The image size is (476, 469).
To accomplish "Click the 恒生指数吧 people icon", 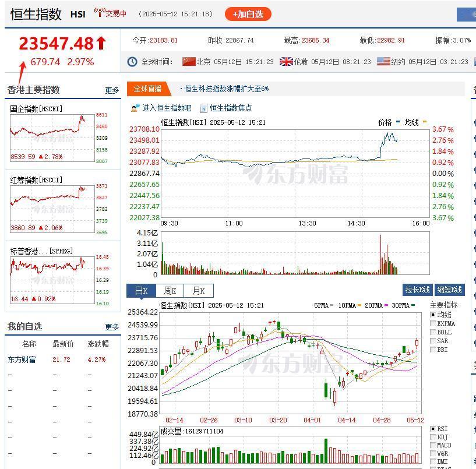I will coord(135,108).
